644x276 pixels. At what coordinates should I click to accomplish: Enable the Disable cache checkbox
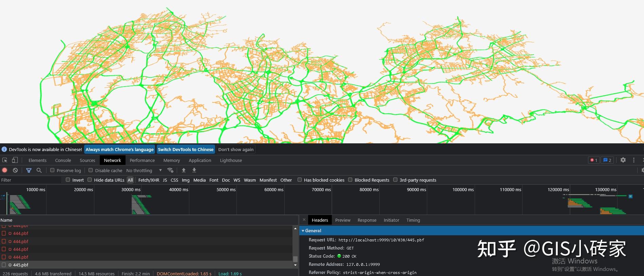coord(91,170)
